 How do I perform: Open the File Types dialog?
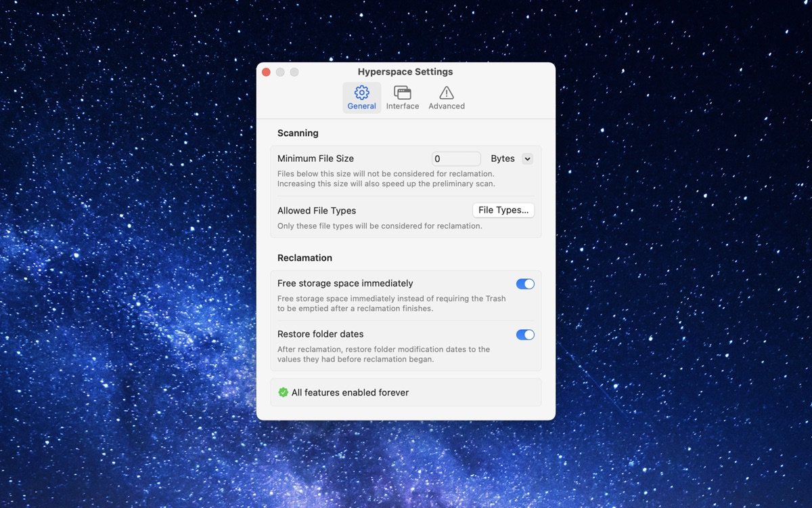[x=503, y=210]
